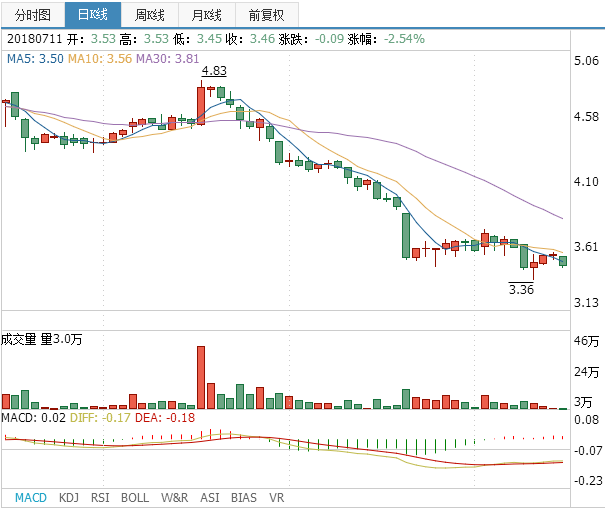Click the 3.36 low price label
The width and height of the screenshot is (605, 511).
(x=521, y=289)
